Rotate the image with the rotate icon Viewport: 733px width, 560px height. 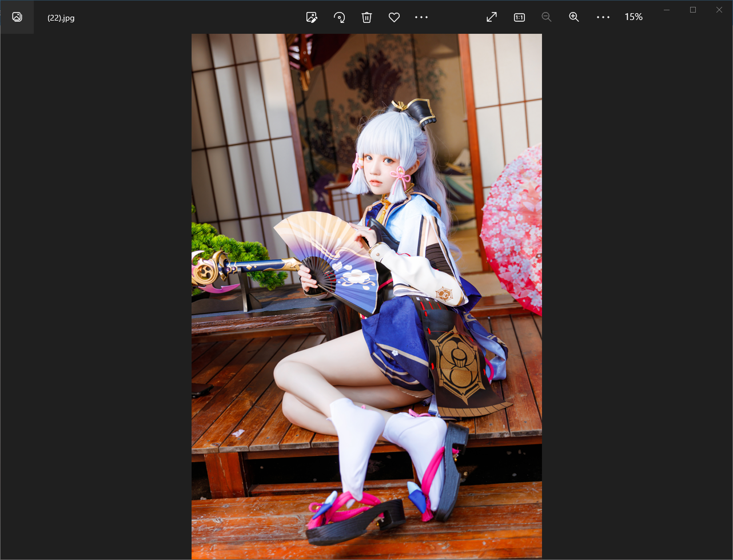(x=339, y=17)
